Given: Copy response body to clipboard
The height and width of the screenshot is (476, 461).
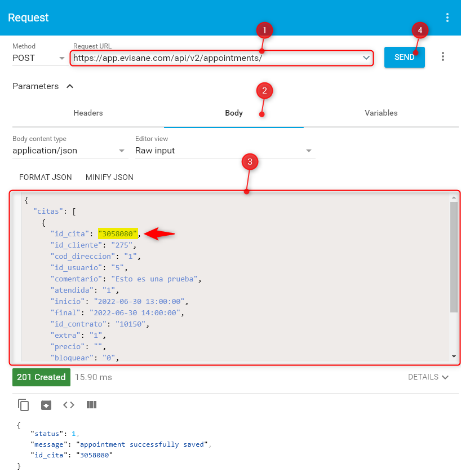Looking at the screenshot, I should (23, 404).
